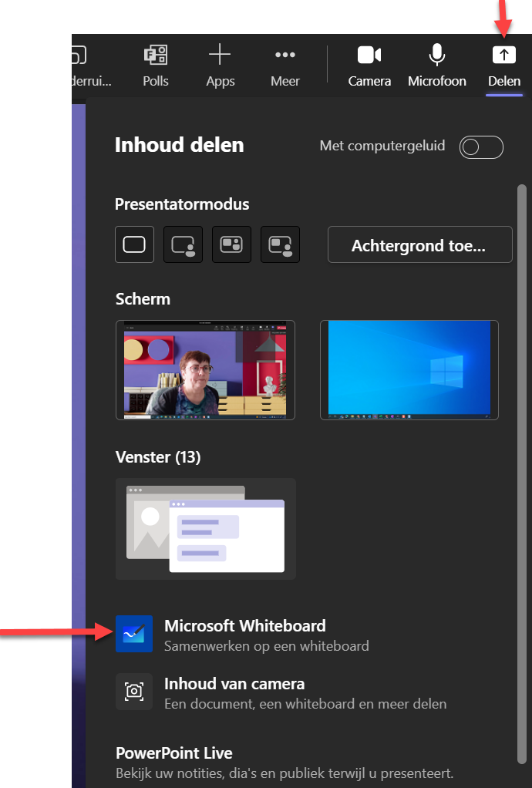Click the share panel vertical scrollbar
The width and height of the screenshot is (532, 788).
click(x=522, y=474)
